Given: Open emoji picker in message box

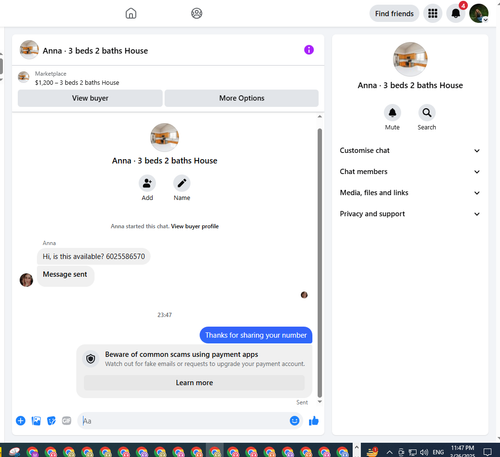Looking at the screenshot, I should [x=294, y=421].
